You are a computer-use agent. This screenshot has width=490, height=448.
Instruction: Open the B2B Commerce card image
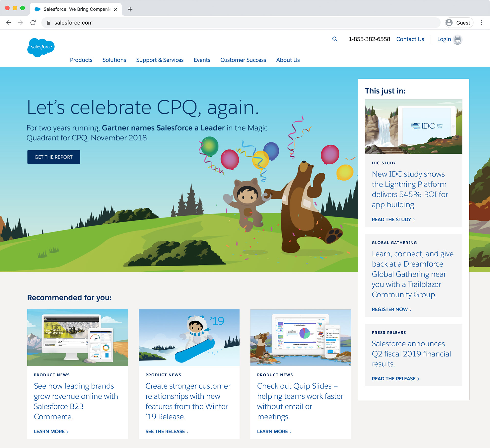point(77,338)
